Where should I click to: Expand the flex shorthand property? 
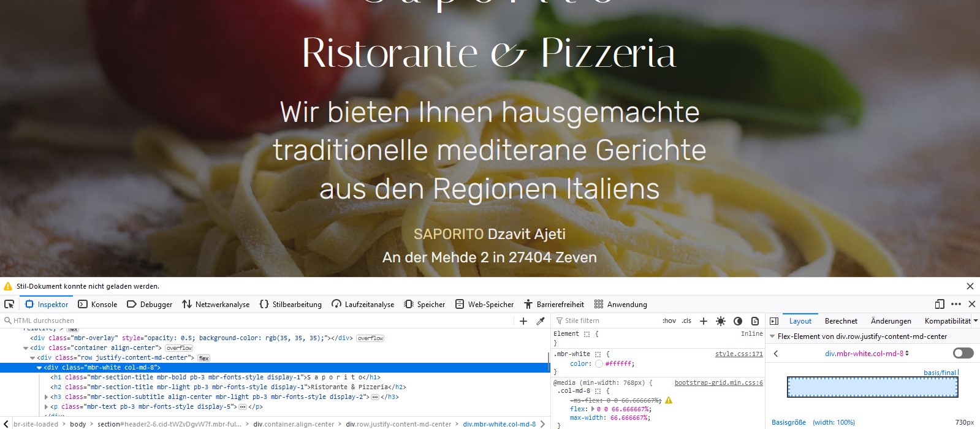pos(592,409)
